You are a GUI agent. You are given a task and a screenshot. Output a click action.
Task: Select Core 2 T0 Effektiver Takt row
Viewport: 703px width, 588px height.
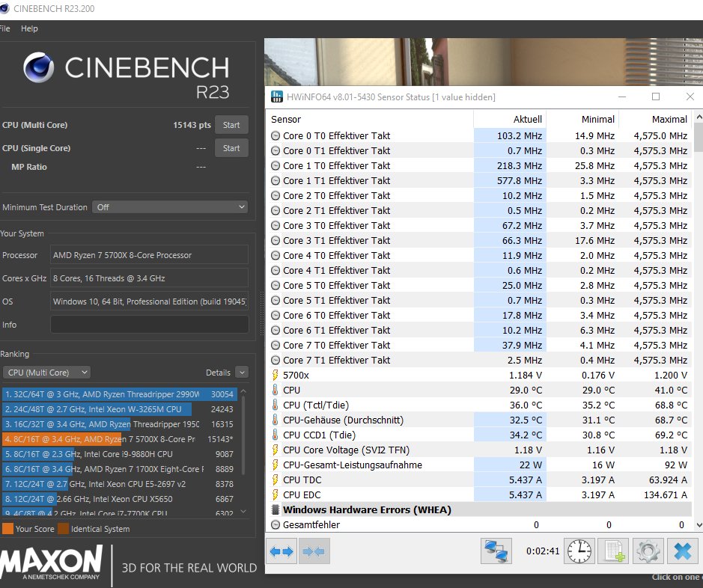(x=480, y=196)
